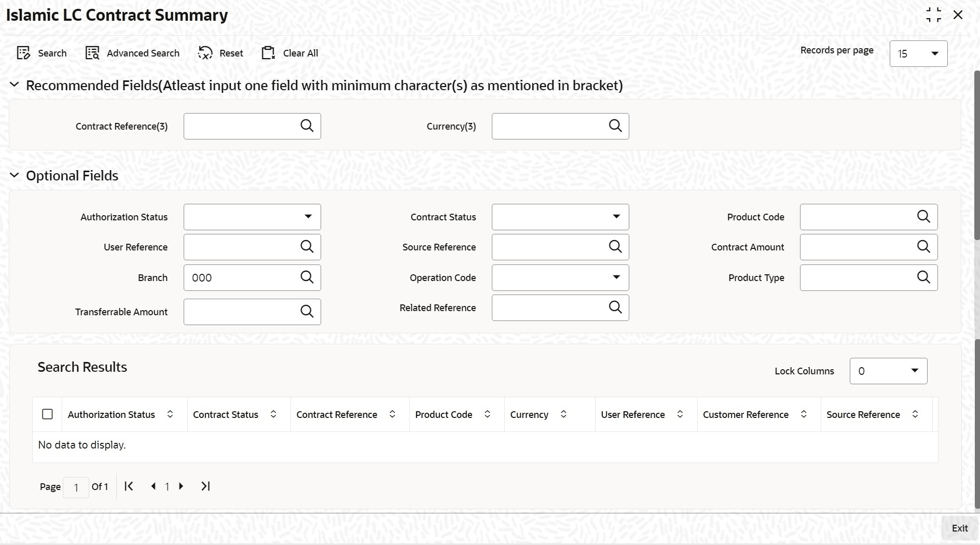This screenshot has height=545, width=980.
Task: Click the Clear All clipboard icon
Action: [x=268, y=53]
